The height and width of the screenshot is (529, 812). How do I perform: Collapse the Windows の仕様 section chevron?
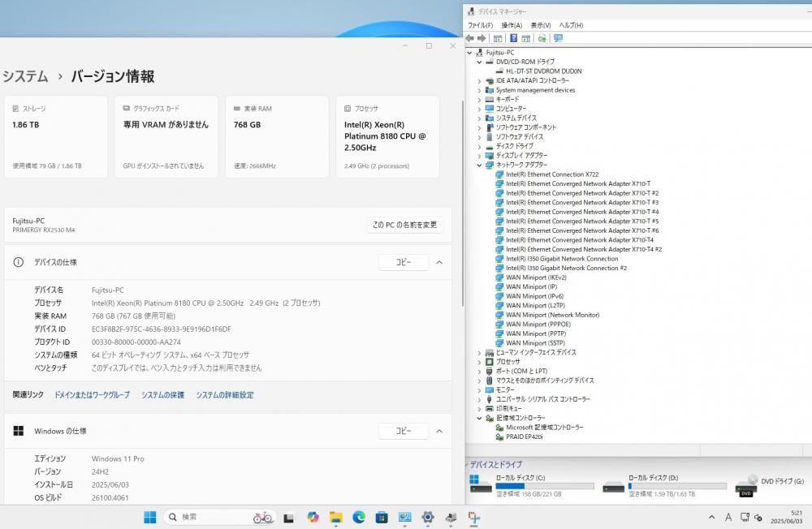pos(439,431)
